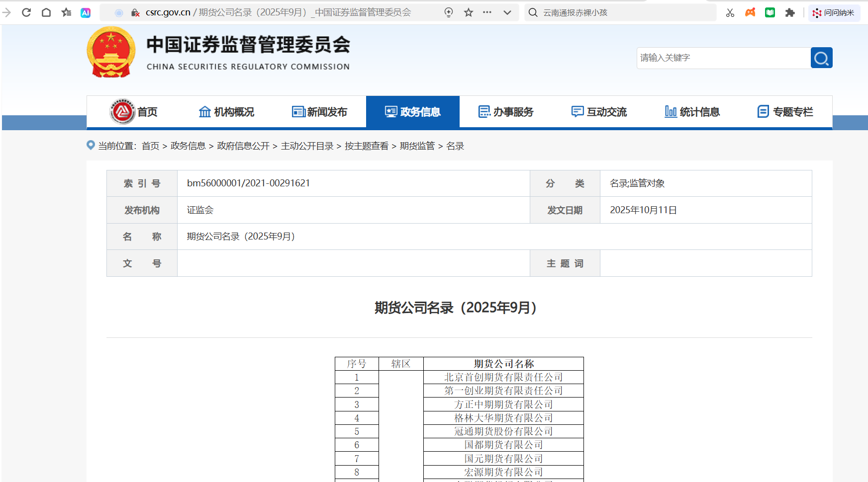This screenshot has width=868, height=482.
Task: Click the insecure site warning icon
Action: [x=135, y=13]
